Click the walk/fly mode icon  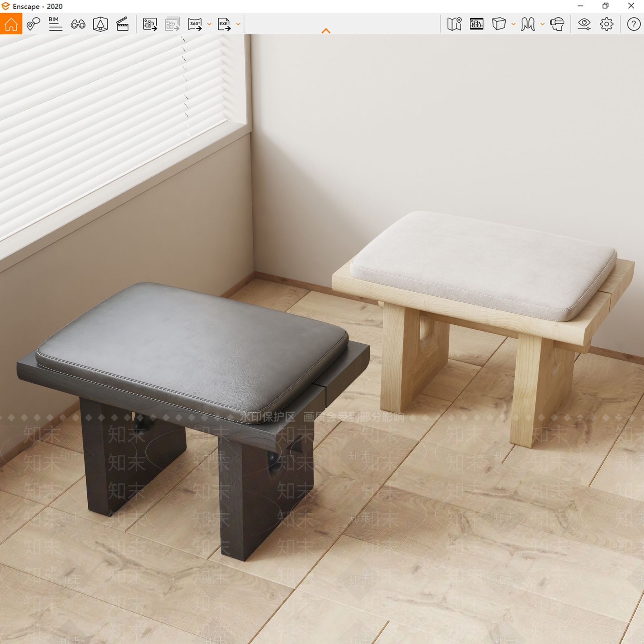click(528, 24)
